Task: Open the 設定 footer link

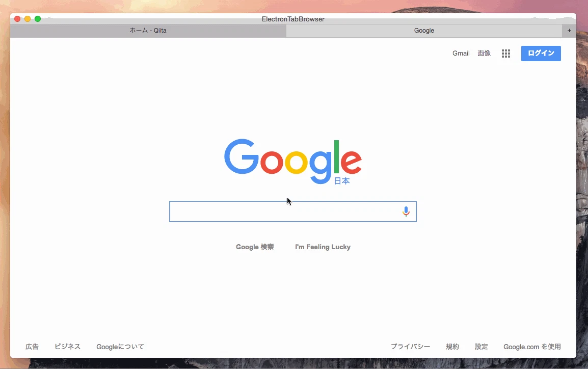Action: coord(481,347)
